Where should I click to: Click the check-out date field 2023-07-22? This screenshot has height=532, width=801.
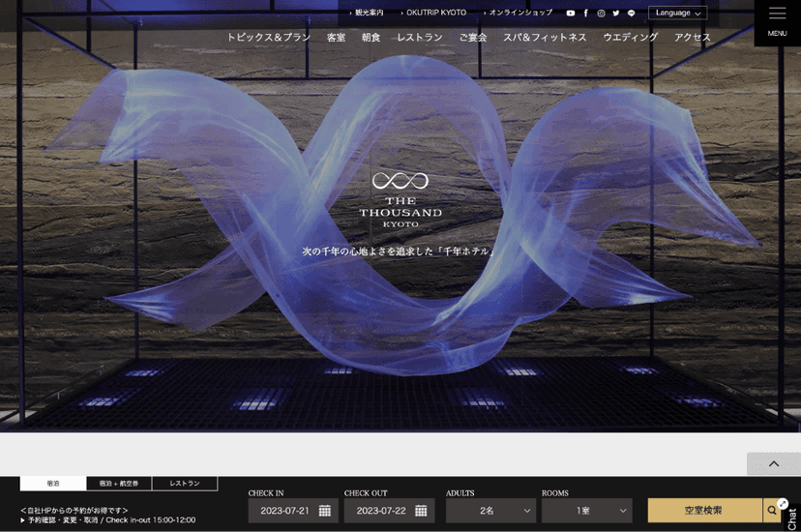[389, 511]
